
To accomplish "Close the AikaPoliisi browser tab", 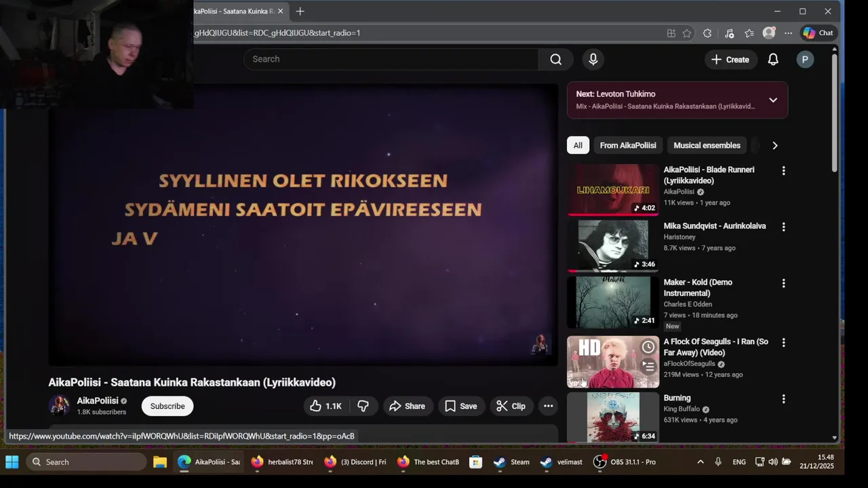I will click(280, 12).
